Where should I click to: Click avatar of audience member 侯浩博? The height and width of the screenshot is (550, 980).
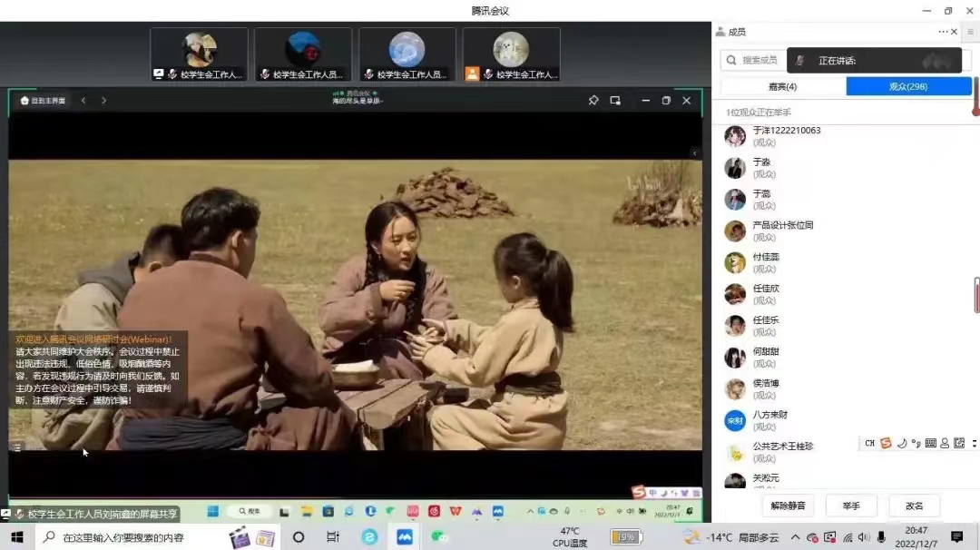[735, 388]
